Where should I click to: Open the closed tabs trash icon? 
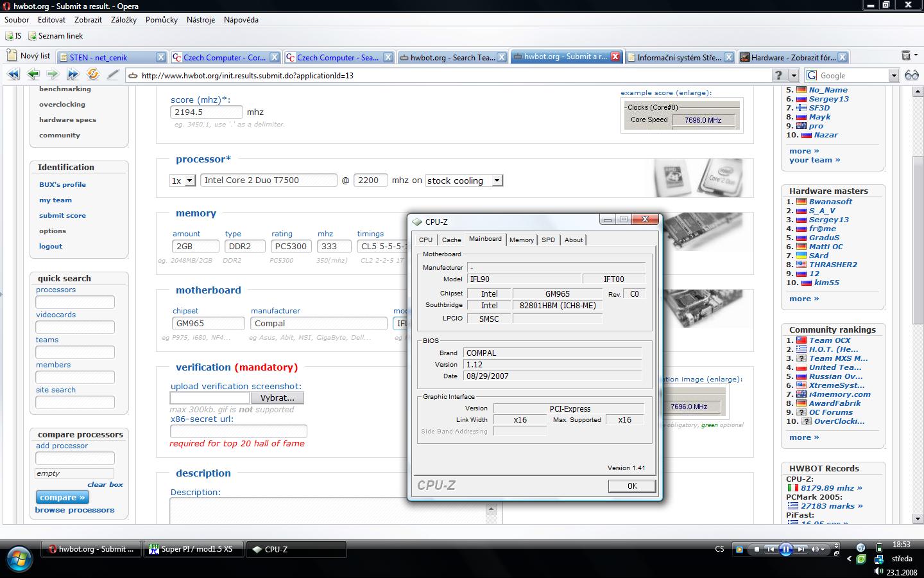tap(906, 56)
